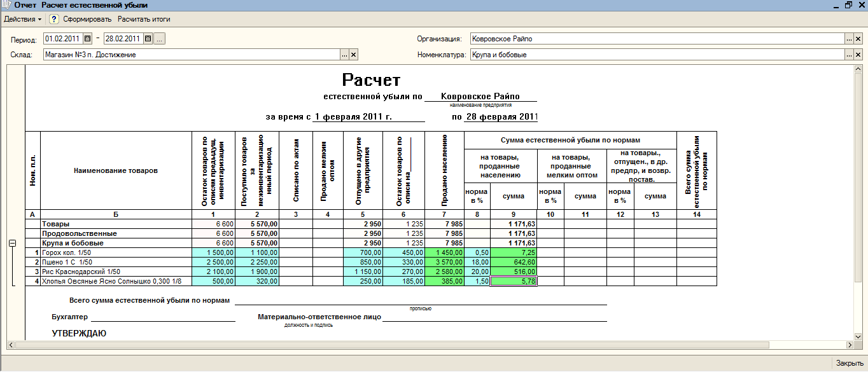Image resolution: width=868 pixels, height=372 pixels.
Task: Click the horizontal scrollbar right arrow
Action: (x=849, y=345)
